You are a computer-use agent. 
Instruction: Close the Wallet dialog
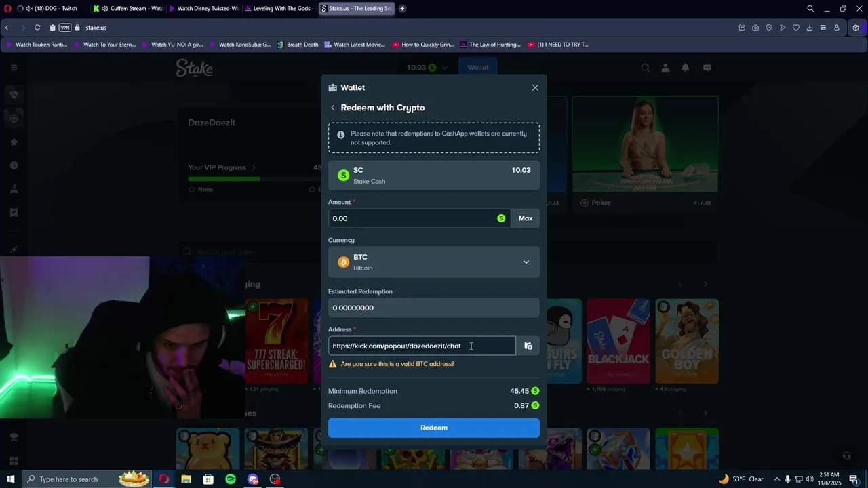point(535,87)
